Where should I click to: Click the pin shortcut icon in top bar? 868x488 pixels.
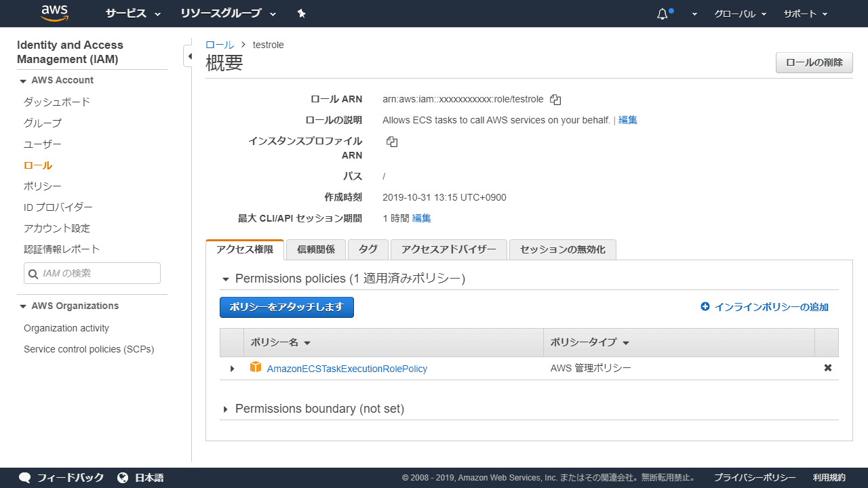coord(302,14)
